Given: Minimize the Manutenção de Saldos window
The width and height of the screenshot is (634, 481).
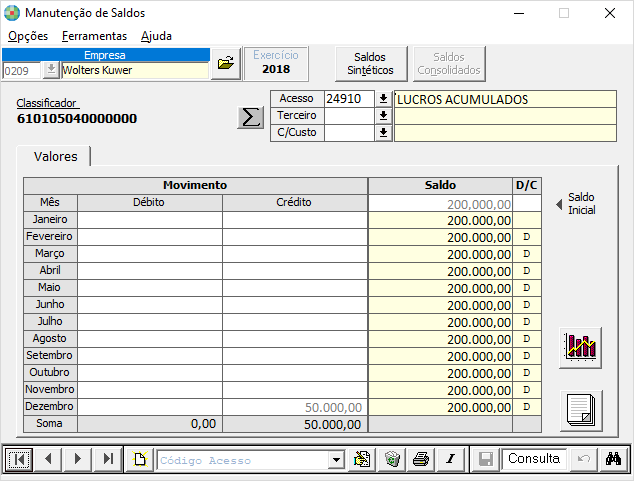Looking at the screenshot, I should coord(519,13).
